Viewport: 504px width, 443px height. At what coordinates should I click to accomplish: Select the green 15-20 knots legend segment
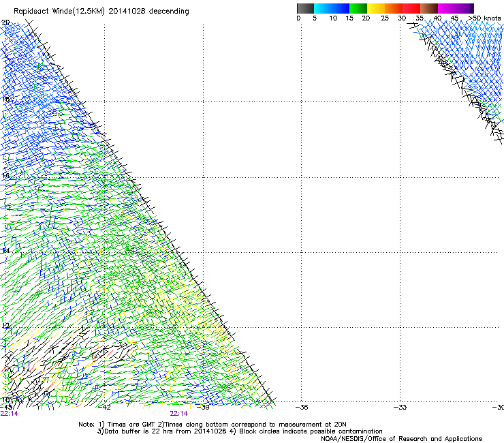[358, 8]
